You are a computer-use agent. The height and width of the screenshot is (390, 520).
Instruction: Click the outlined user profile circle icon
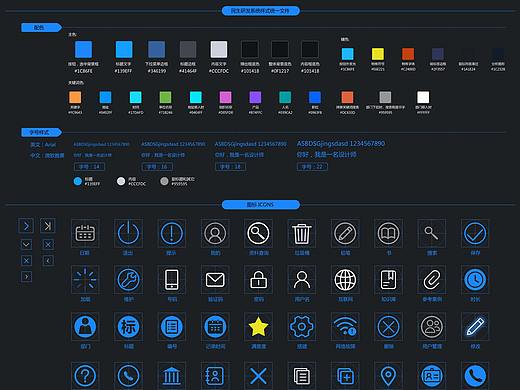click(x=215, y=233)
